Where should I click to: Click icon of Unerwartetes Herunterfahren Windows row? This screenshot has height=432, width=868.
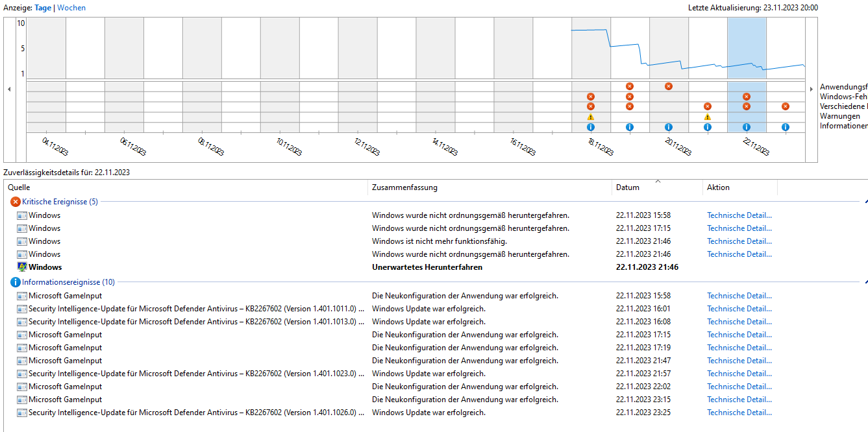point(22,267)
